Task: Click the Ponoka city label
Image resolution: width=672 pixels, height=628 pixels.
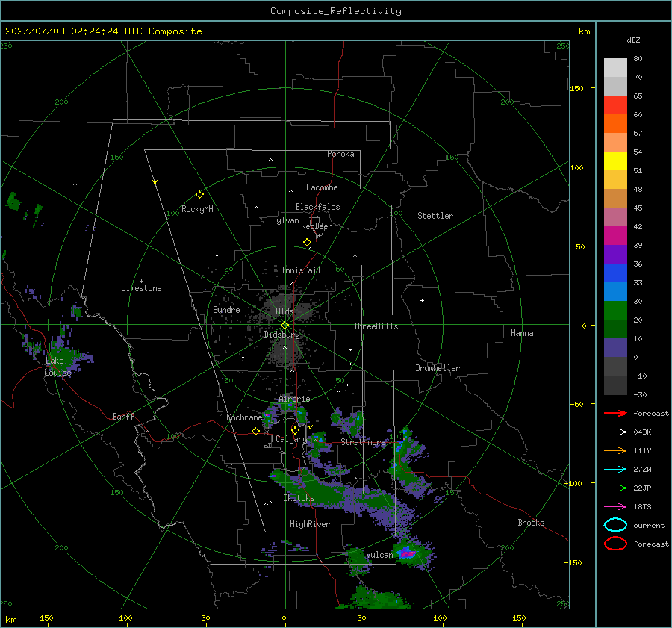Action: pyautogui.click(x=340, y=154)
